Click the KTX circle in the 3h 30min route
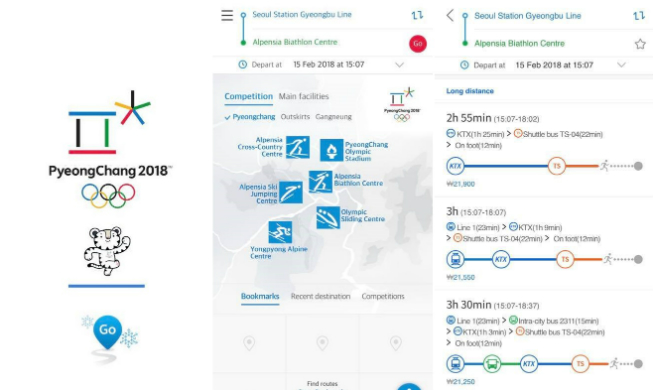The width and height of the screenshot is (653, 390). click(x=529, y=364)
